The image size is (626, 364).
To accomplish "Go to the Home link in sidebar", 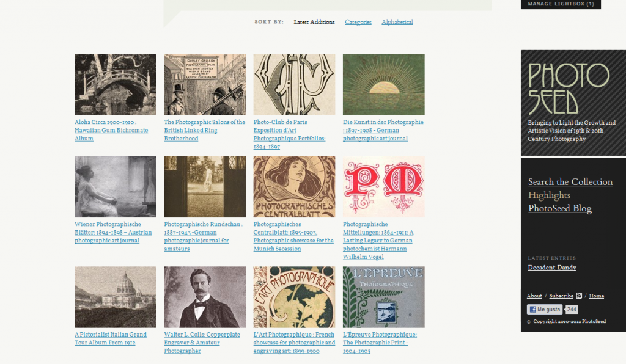I will [x=597, y=296].
